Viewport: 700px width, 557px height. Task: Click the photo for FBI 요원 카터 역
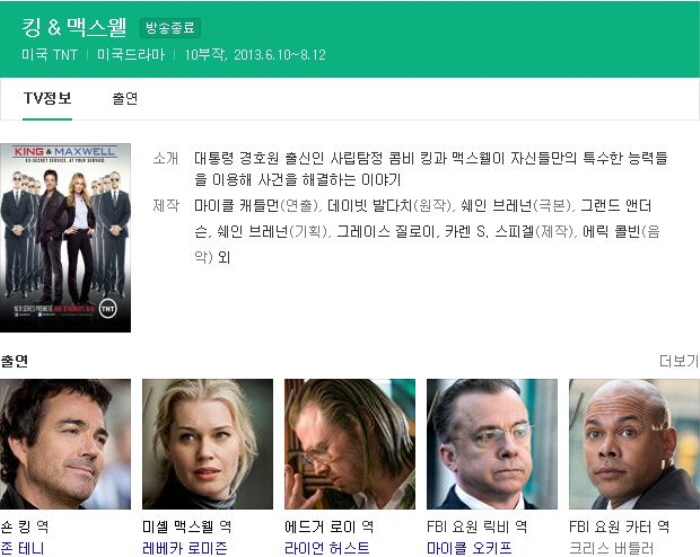[634, 444]
